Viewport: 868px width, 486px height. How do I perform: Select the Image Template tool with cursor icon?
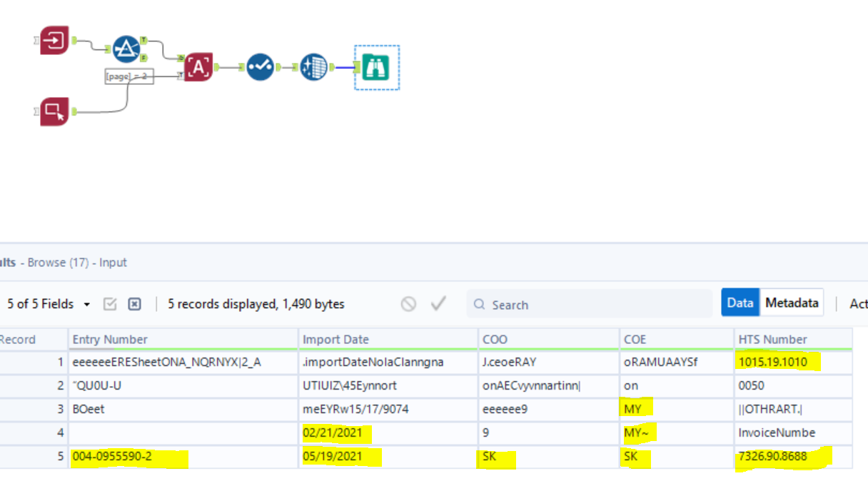coord(54,111)
